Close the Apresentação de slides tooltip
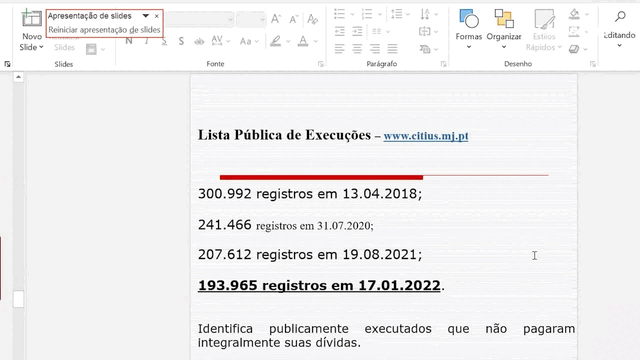This screenshot has height=360, width=640. [157, 16]
